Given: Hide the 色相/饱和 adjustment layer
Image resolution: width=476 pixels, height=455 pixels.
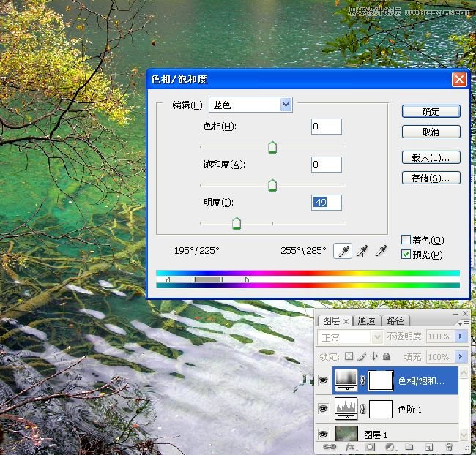Looking at the screenshot, I should 324,380.
